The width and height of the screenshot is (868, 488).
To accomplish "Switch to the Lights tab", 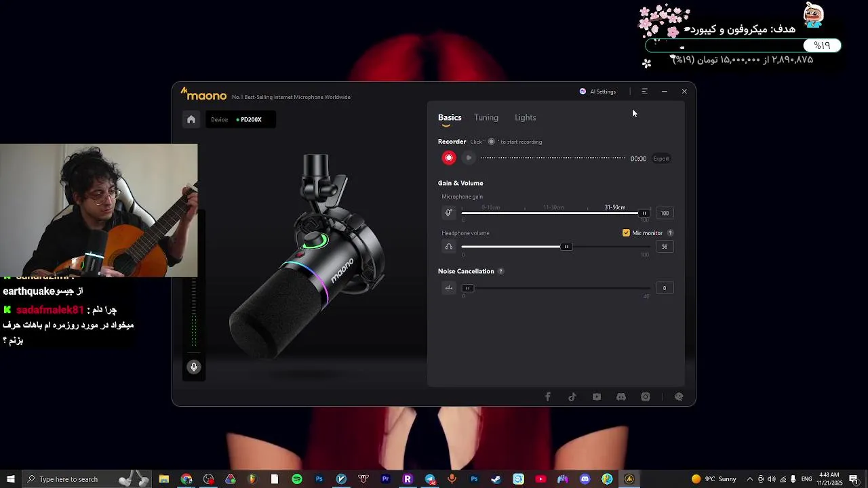I will [x=525, y=117].
